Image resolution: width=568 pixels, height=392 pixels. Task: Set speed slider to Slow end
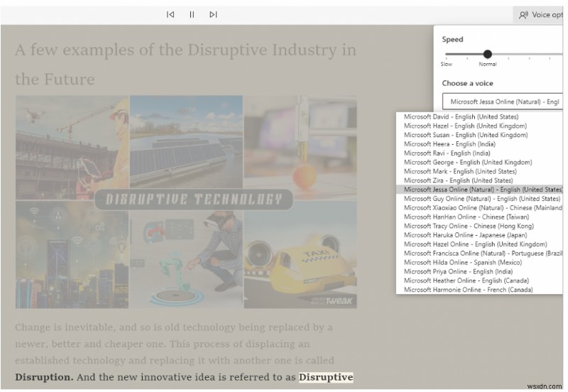447,55
